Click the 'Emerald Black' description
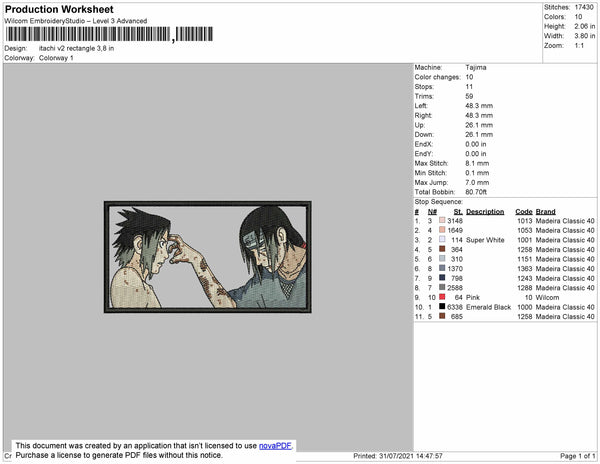 tap(488, 307)
